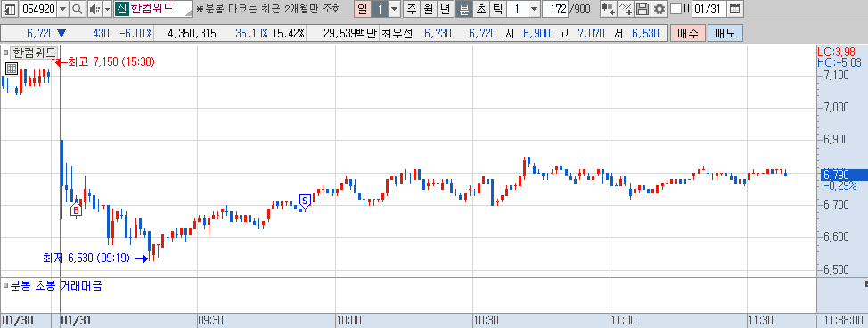This screenshot has width=868, height=328.
Task: Open chart settings gear icon
Action: 659,9
